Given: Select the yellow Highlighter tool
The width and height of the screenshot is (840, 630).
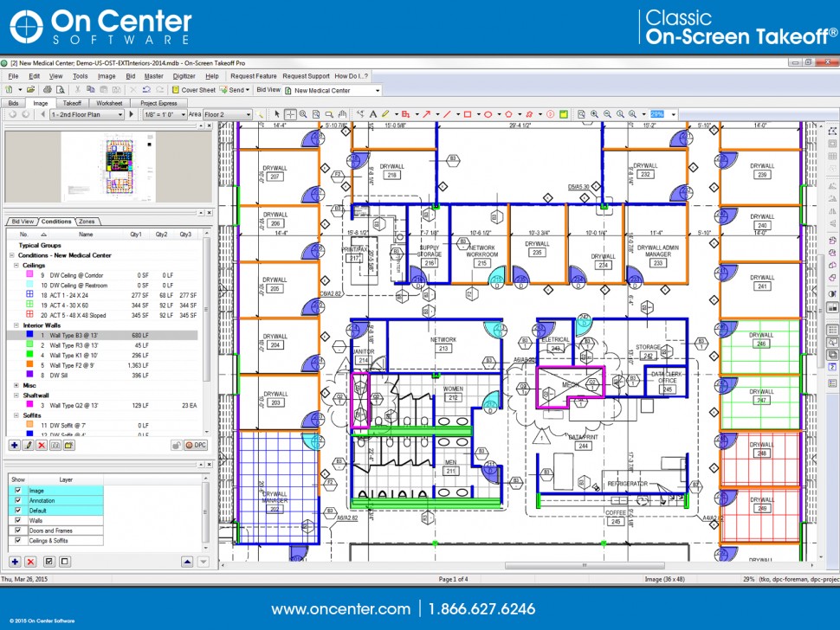Looking at the screenshot, I should [x=385, y=114].
